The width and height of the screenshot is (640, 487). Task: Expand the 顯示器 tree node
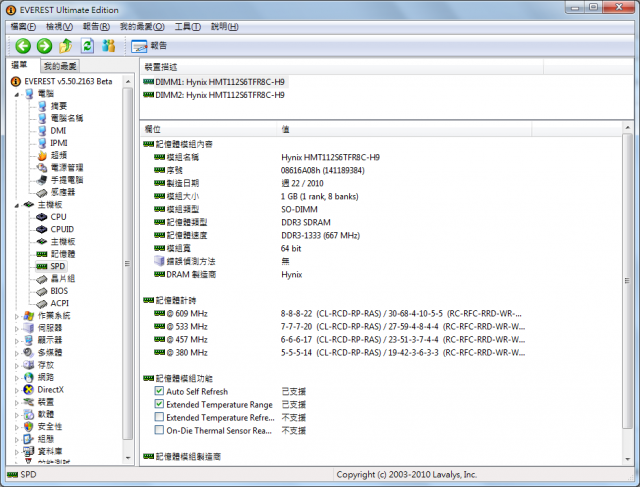(x=17, y=340)
